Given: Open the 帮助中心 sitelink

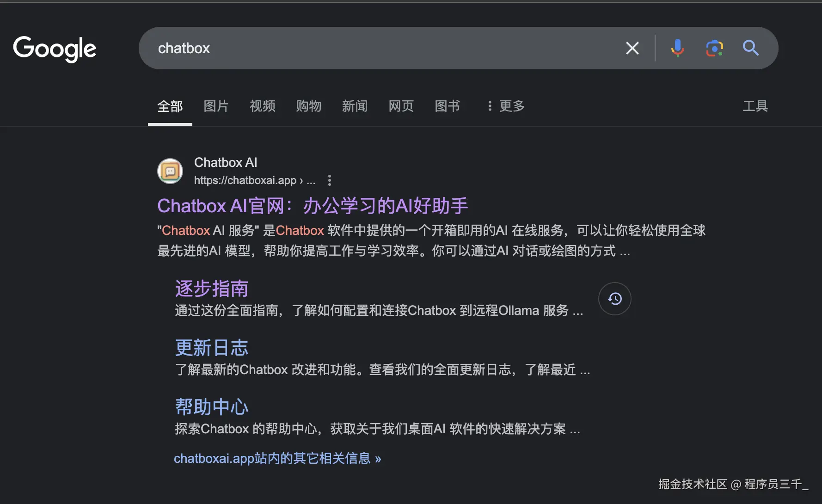Looking at the screenshot, I should click(212, 407).
